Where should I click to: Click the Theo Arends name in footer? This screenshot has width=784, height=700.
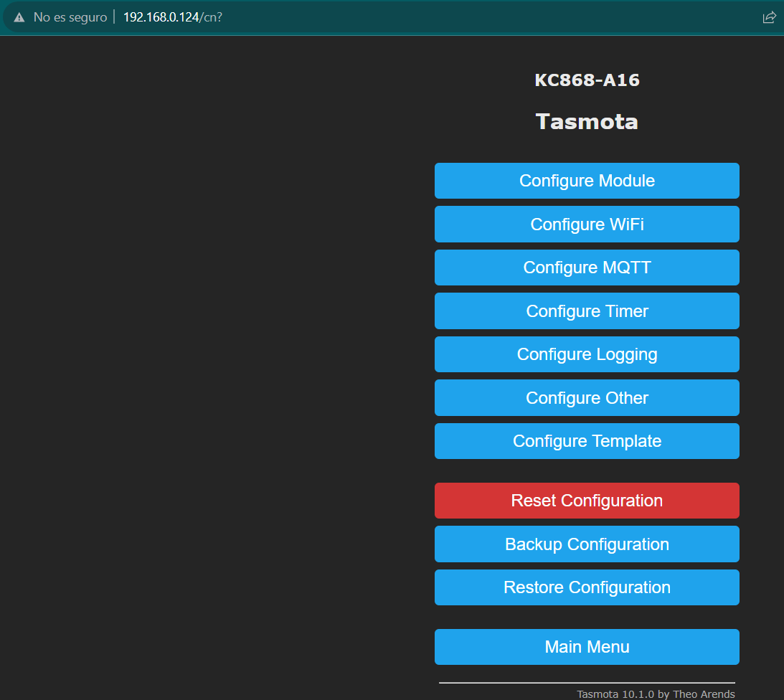click(x=704, y=694)
